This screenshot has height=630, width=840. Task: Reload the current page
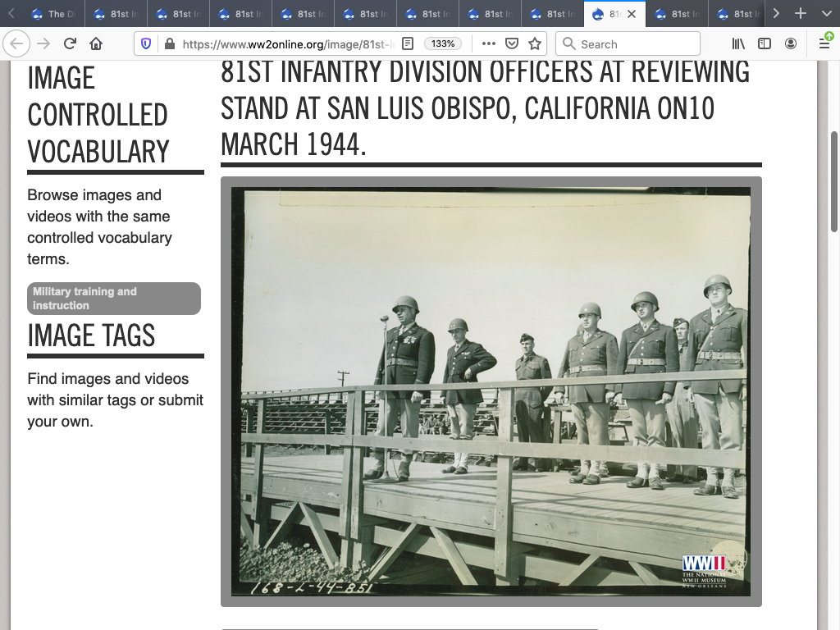70,44
